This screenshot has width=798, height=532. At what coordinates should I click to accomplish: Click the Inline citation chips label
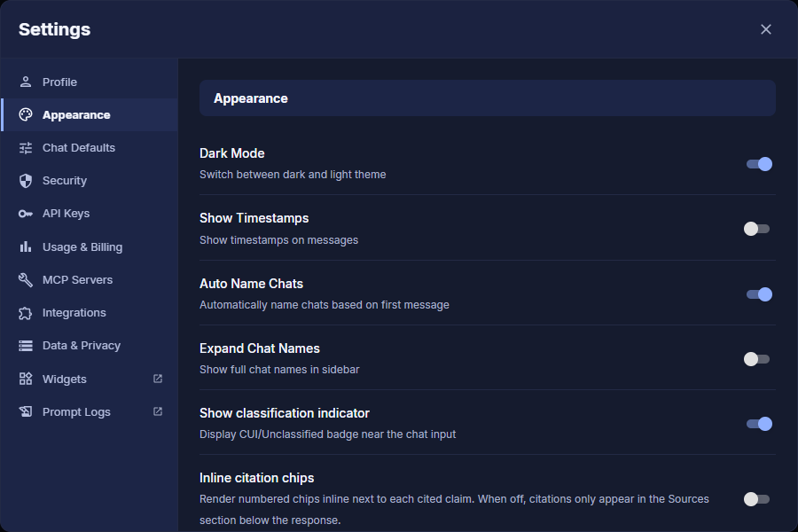click(257, 478)
